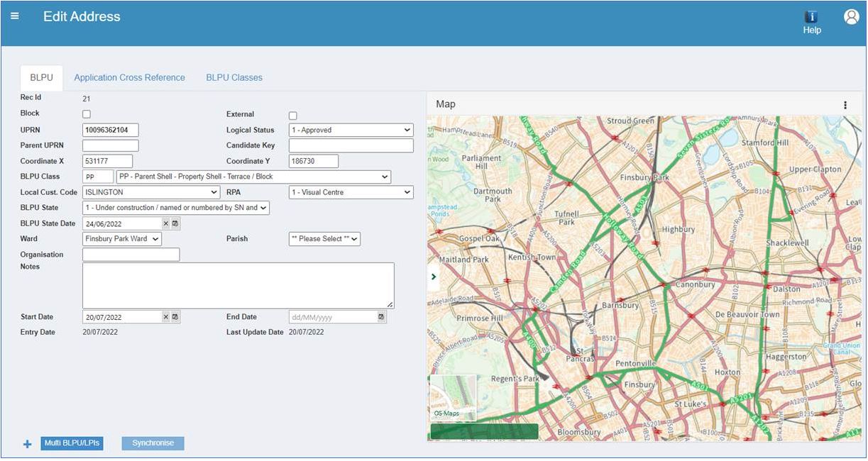Click the Last Update Date value
This screenshot has height=461, width=868.
pos(306,332)
